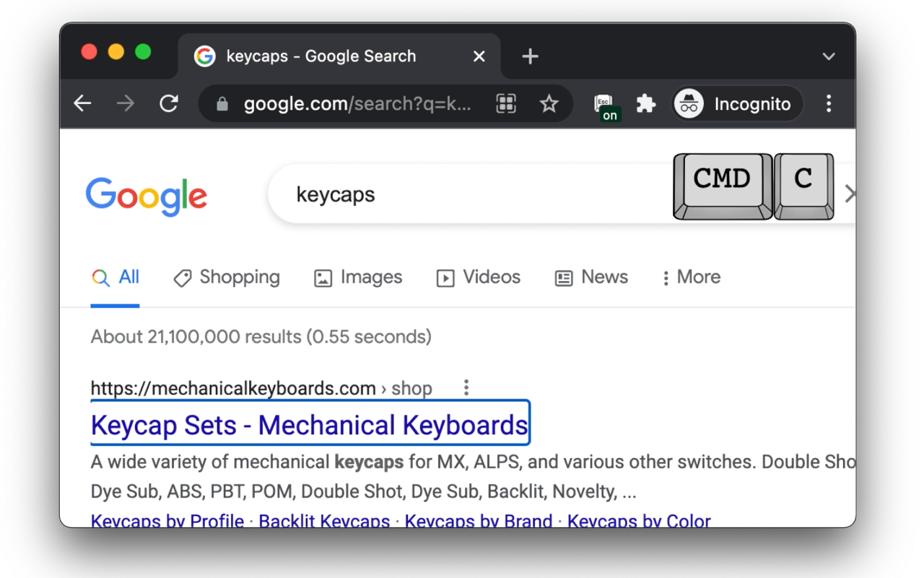The image size is (924, 578).
Task: Open the 'Backlit Keycaps' sitelink
Action: [x=324, y=520]
